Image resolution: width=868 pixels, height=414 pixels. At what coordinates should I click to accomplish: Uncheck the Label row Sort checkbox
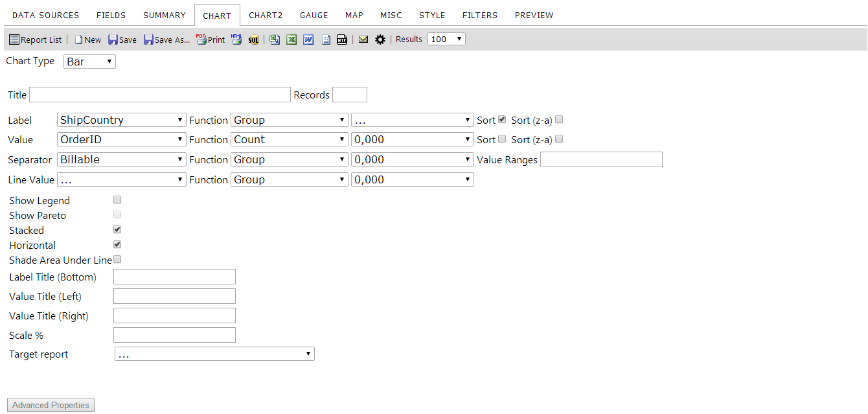502,119
